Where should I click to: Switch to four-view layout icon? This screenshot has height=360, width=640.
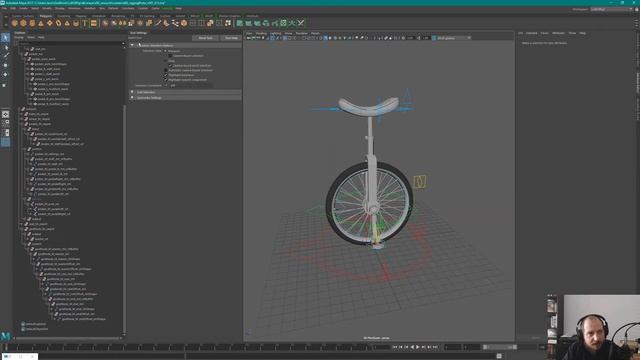(x=5, y=123)
